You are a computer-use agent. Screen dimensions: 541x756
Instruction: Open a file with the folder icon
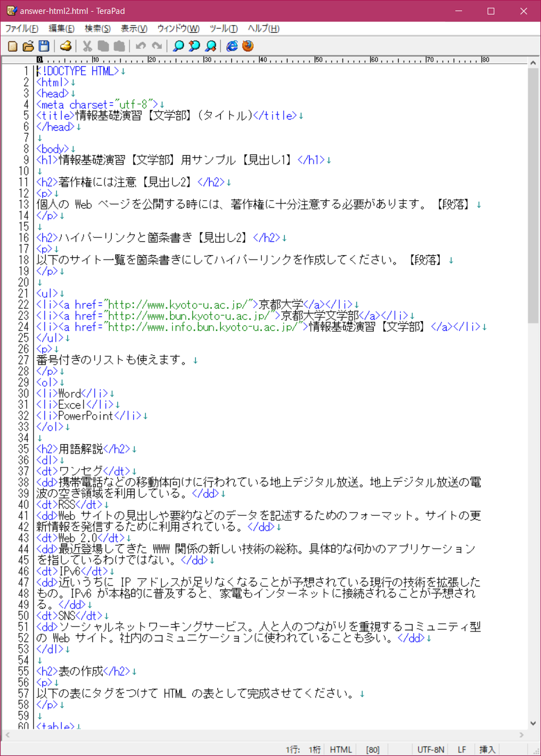pyautogui.click(x=28, y=46)
